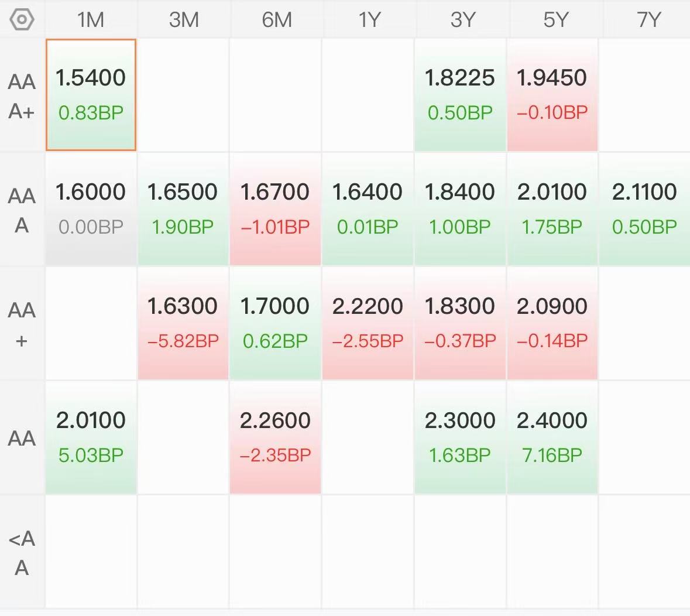Open the 2.0100 cell with 5.03BP

(x=91, y=437)
